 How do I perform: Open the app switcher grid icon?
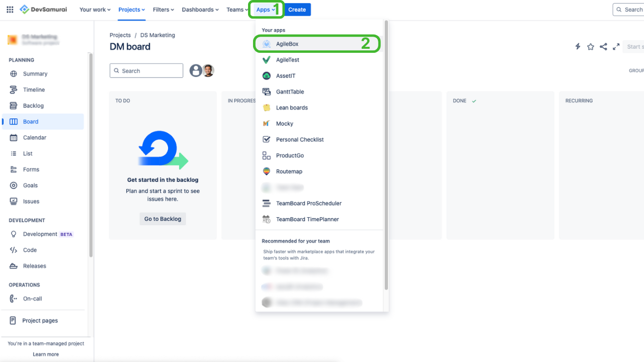click(x=10, y=10)
